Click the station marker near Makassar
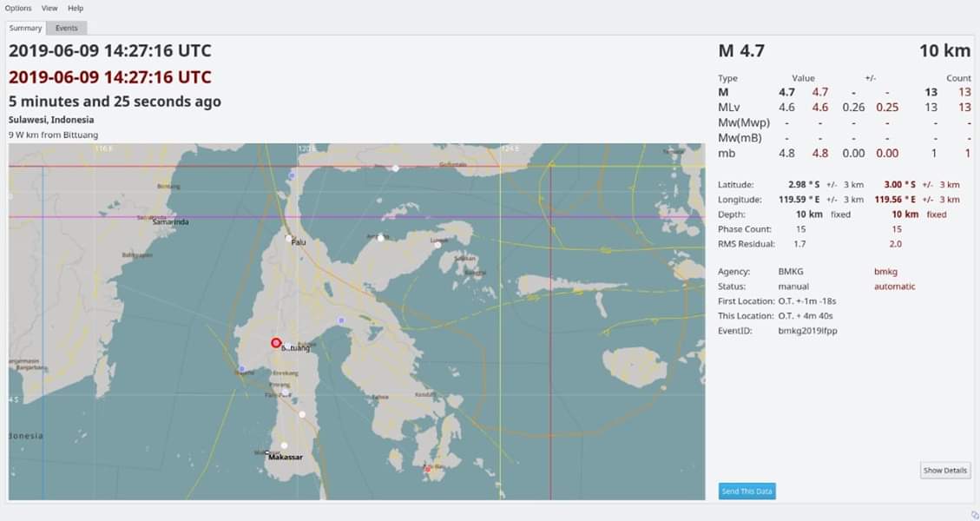 click(x=284, y=444)
